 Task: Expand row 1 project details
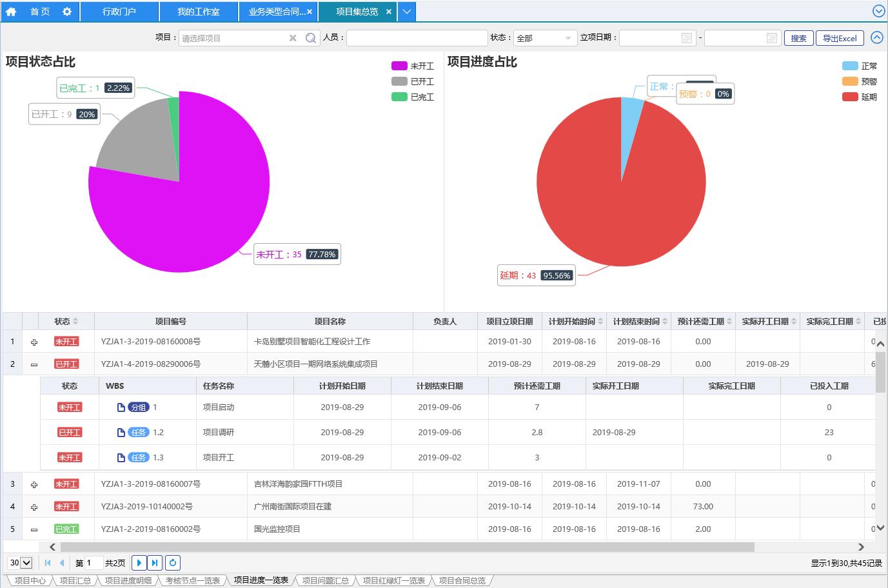(34, 342)
